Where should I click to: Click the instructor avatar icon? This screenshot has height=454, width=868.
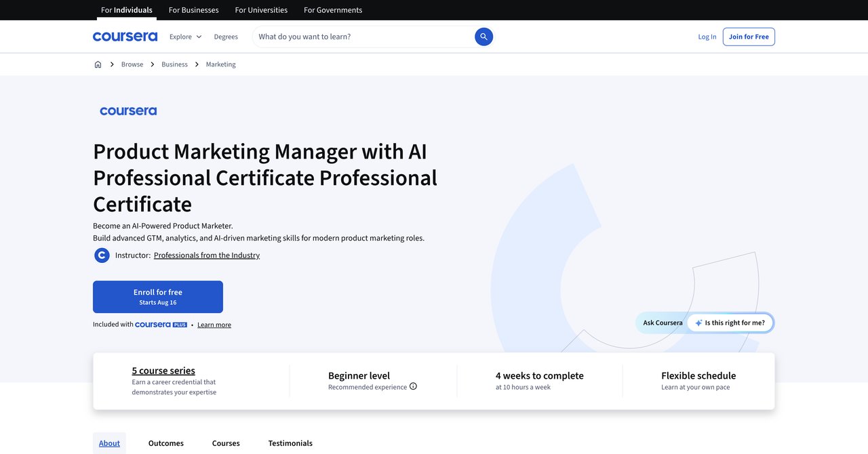[102, 255]
